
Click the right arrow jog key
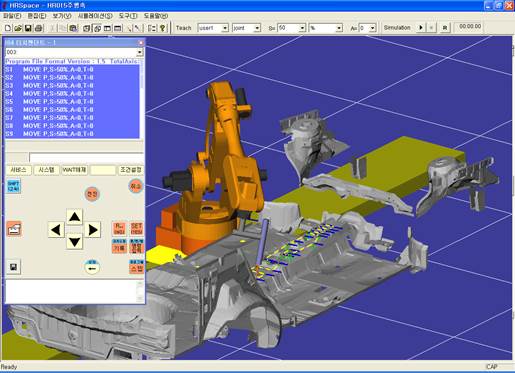93,230
